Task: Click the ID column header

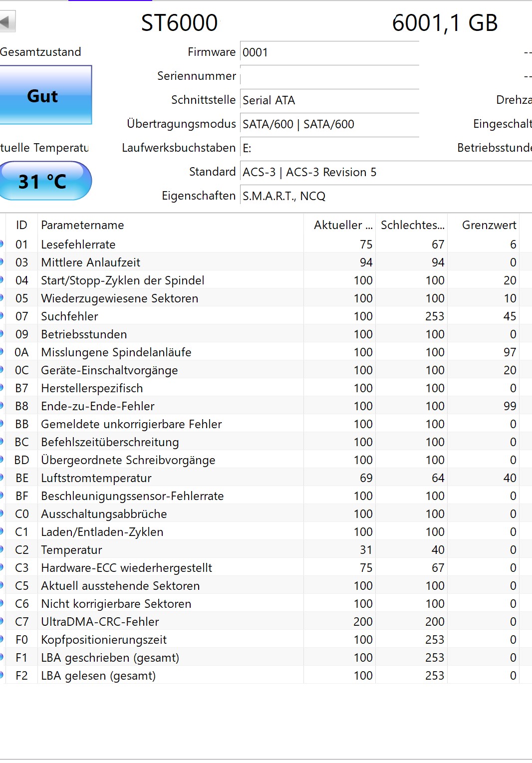Action: point(21,225)
